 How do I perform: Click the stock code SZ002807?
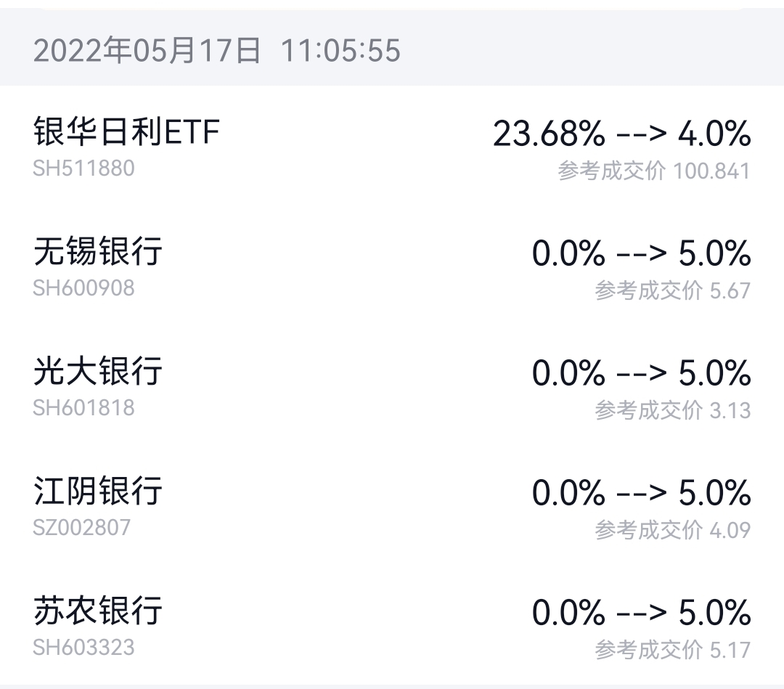pos(82,528)
